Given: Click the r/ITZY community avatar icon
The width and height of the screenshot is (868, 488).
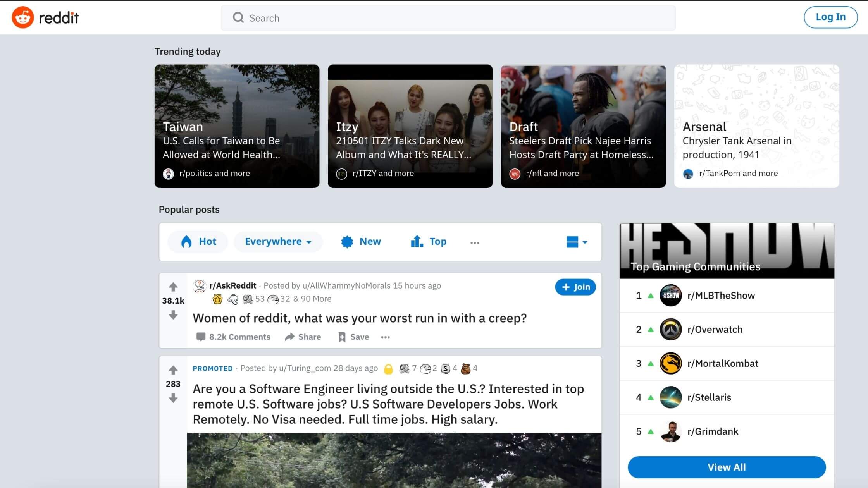Looking at the screenshot, I should pos(341,174).
